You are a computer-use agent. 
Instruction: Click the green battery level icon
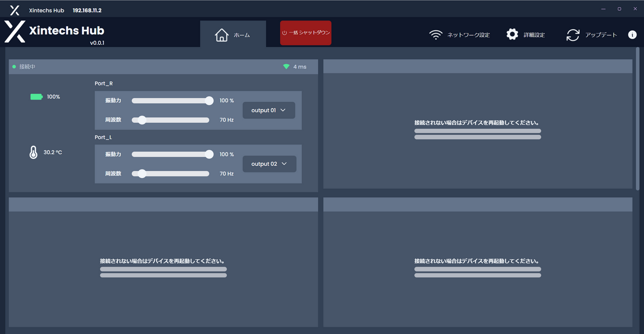click(36, 97)
